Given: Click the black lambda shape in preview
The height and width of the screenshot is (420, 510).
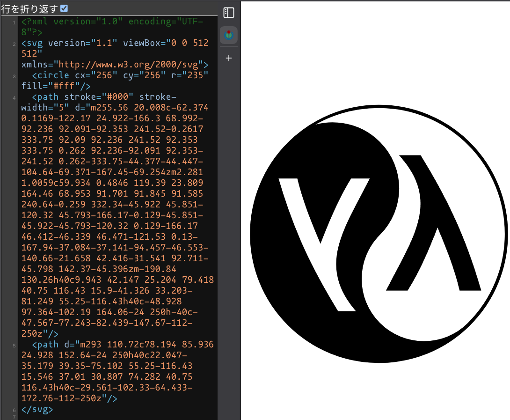Looking at the screenshot, I should [434, 223].
